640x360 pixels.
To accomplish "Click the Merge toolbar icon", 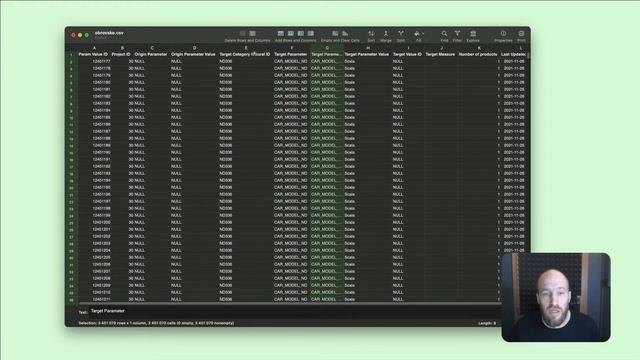I will 386,33.
